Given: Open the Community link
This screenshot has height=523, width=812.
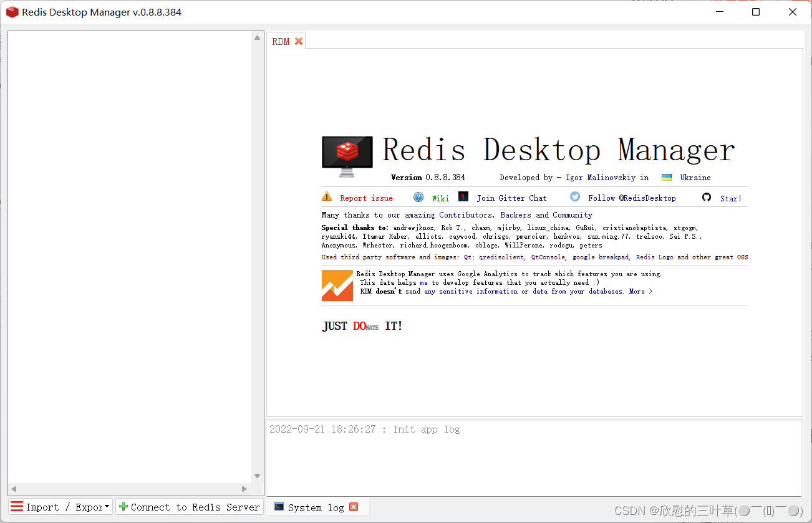Looking at the screenshot, I should (x=573, y=215).
